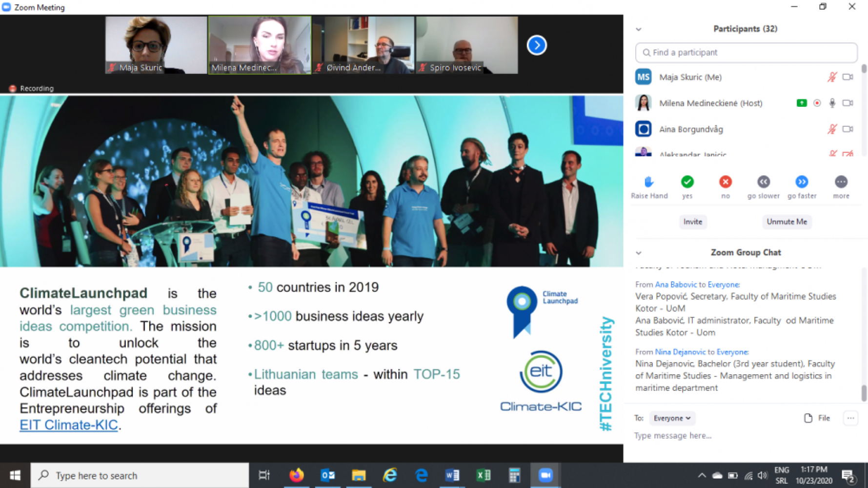Open the Everyone recipient dropdown
The width and height of the screenshot is (868, 488).
(672, 418)
